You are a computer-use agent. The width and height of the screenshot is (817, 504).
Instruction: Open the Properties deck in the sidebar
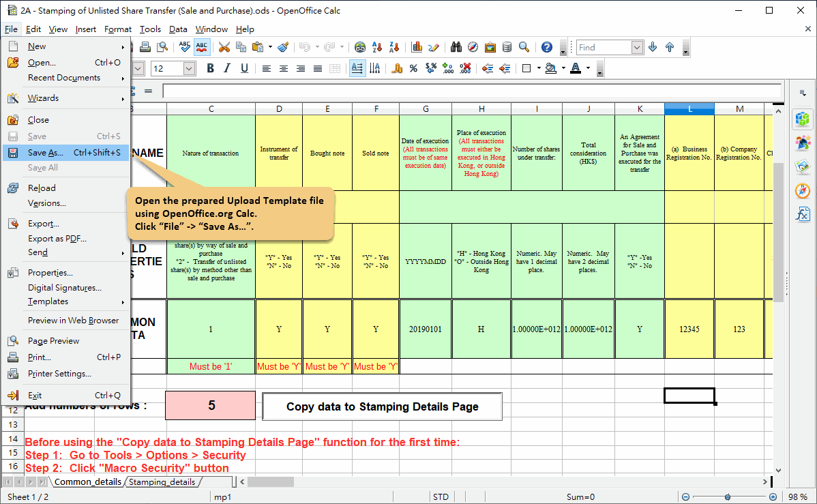click(803, 119)
